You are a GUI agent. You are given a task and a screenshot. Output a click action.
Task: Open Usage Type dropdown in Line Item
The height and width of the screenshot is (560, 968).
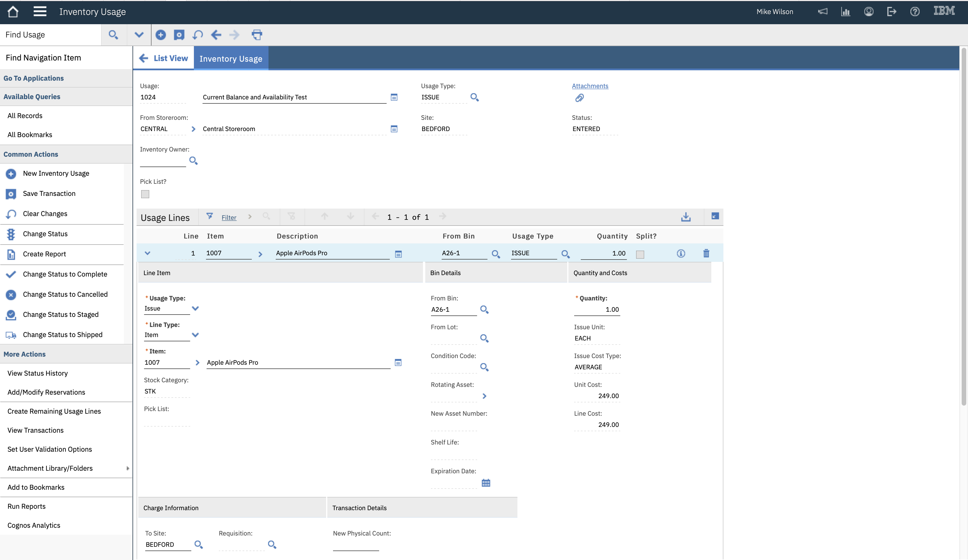click(x=195, y=309)
